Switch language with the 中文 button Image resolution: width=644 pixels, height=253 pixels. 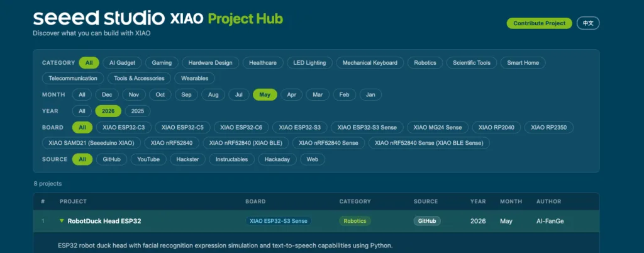[x=588, y=23]
